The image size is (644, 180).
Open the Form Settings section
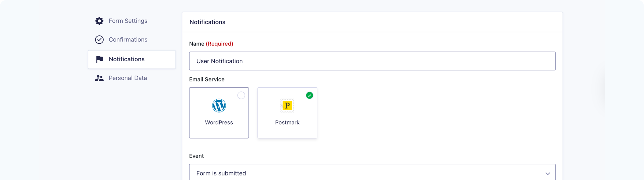[128, 21]
